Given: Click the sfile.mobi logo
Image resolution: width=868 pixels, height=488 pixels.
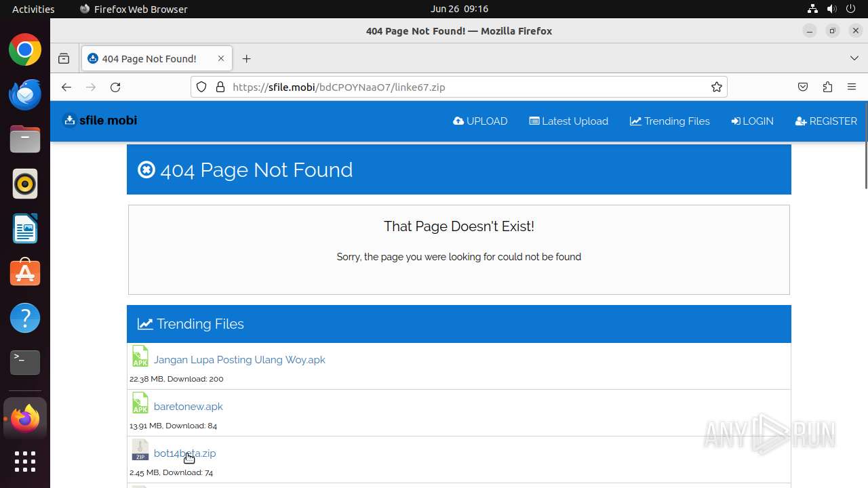Looking at the screenshot, I should point(100,121).
